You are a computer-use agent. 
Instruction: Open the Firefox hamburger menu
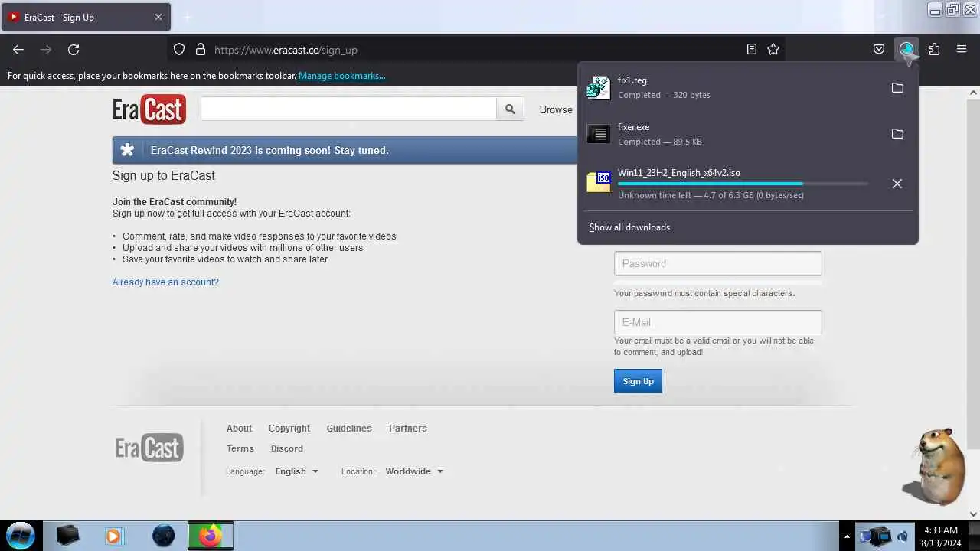click(962, 50)
